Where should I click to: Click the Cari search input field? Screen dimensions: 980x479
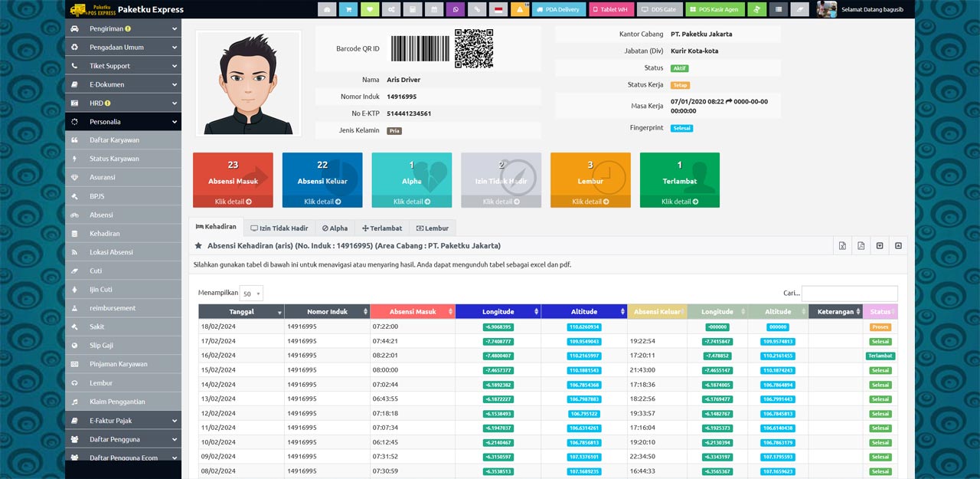849,294
